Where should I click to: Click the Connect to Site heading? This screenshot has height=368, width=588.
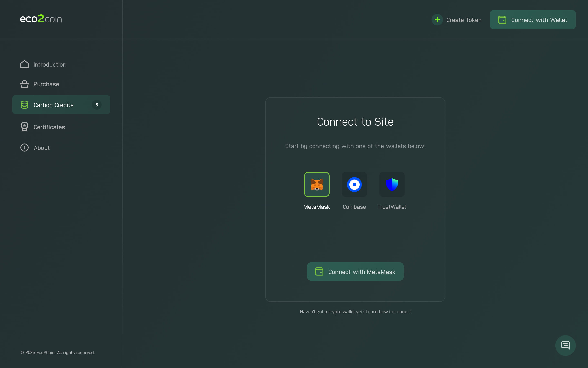pos(355,122)
